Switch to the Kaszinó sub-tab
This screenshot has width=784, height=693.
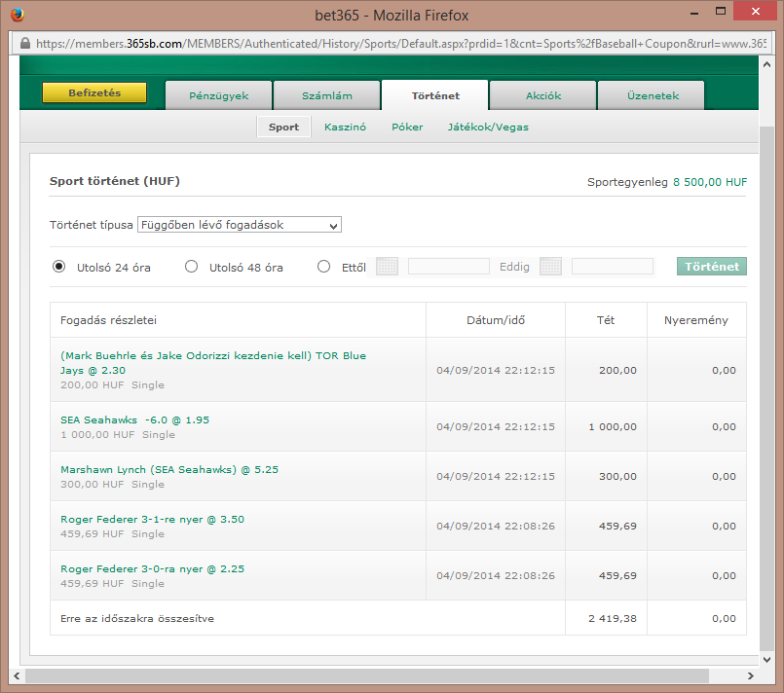tap(345, 127)
